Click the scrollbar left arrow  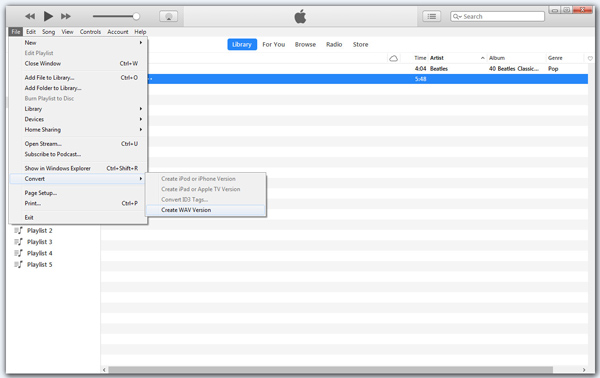(x=104, y=370)
